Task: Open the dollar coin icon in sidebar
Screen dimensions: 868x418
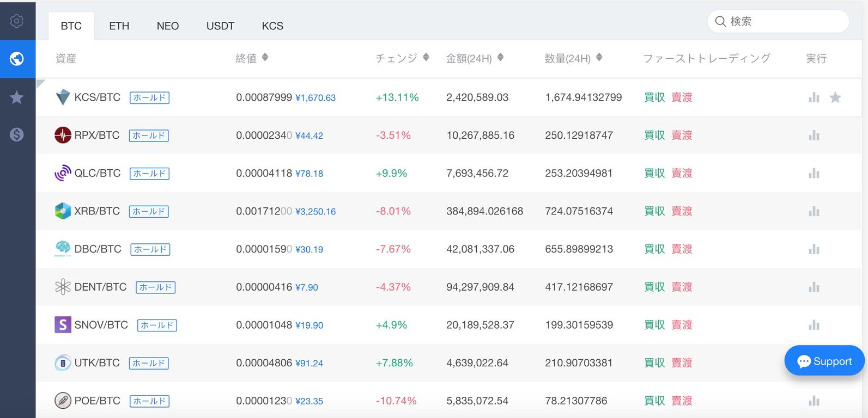Action: [x=17, y=134]
